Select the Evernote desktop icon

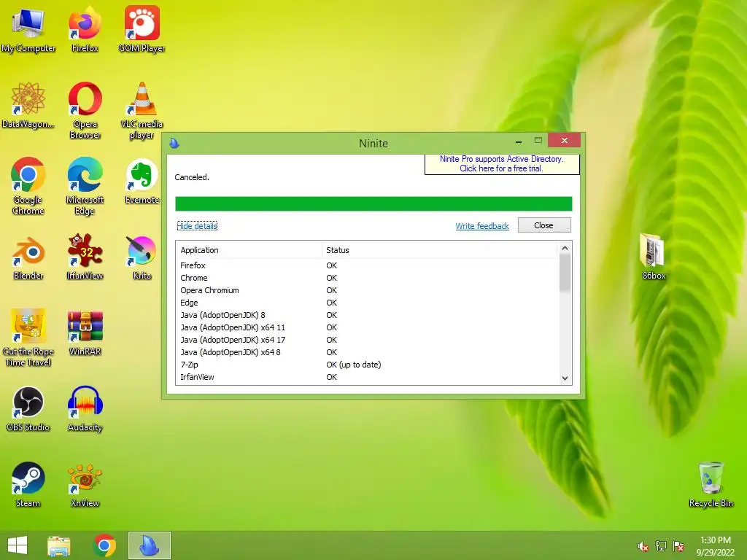click(x=142, y=182)
